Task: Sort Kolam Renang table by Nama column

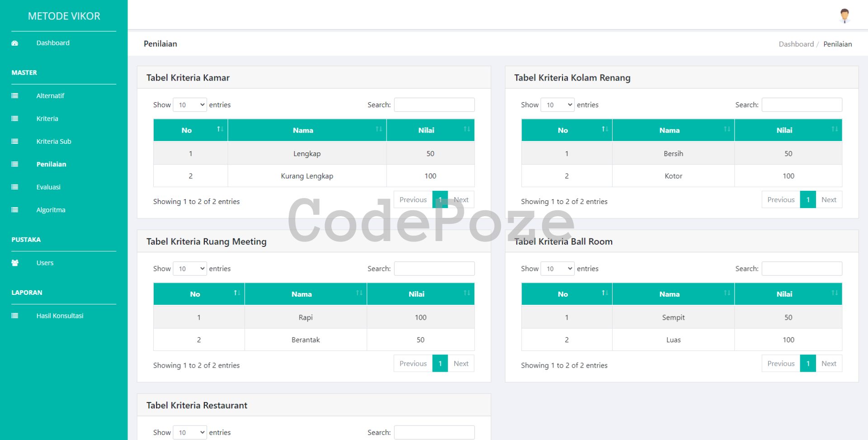Action: [673, 130]
